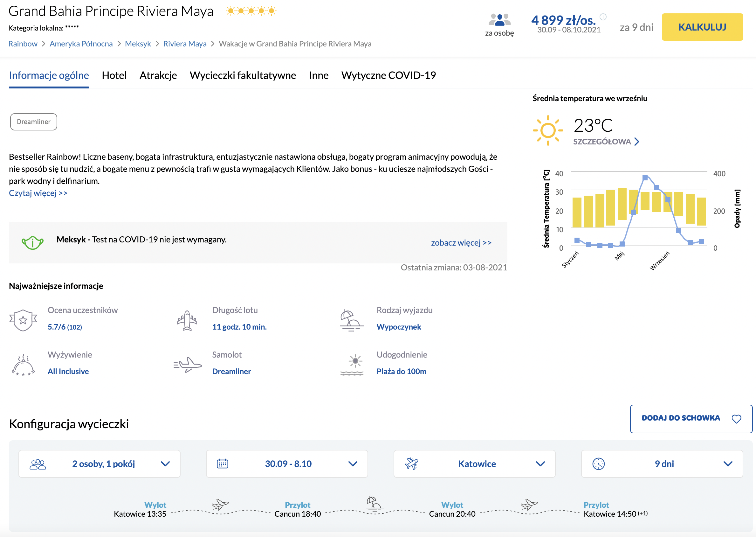Click the Styczeń temperature bar on chart

577,212
